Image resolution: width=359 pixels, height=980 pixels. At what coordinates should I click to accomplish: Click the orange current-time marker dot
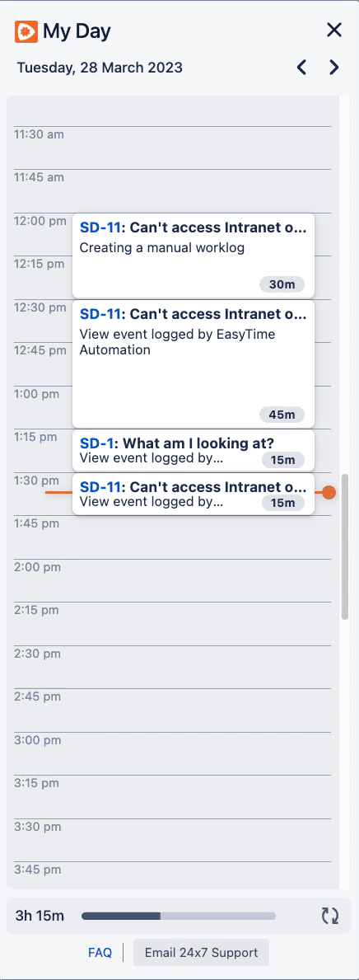coord(329,493)
